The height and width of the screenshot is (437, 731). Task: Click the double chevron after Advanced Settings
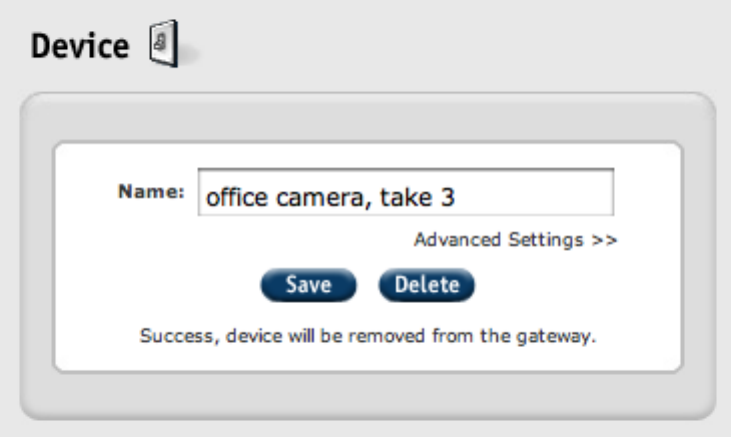pos(607,240)
